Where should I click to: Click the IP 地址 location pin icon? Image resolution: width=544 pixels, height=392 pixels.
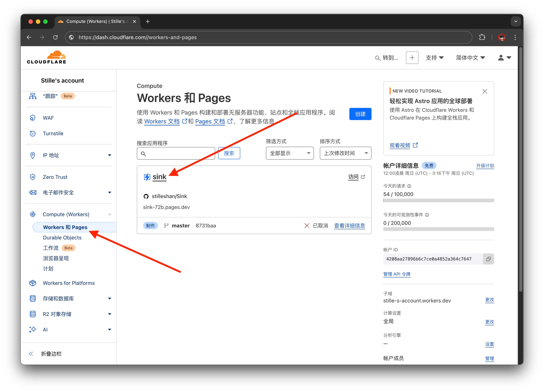point(33,155)
